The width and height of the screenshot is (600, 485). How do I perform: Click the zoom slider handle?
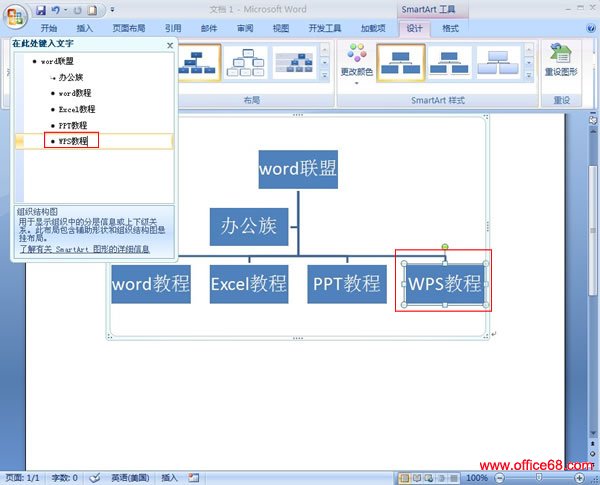click(539, 477)
